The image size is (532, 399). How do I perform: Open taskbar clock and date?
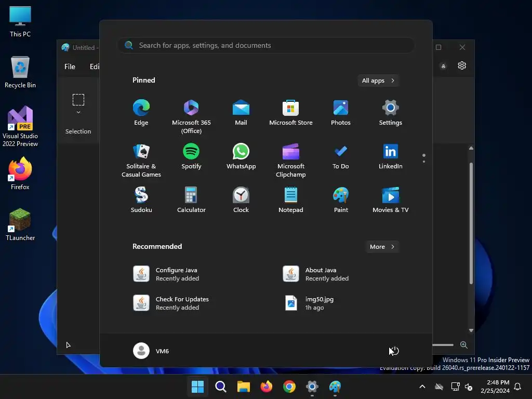pyautogui.click(x=495, y=387)
